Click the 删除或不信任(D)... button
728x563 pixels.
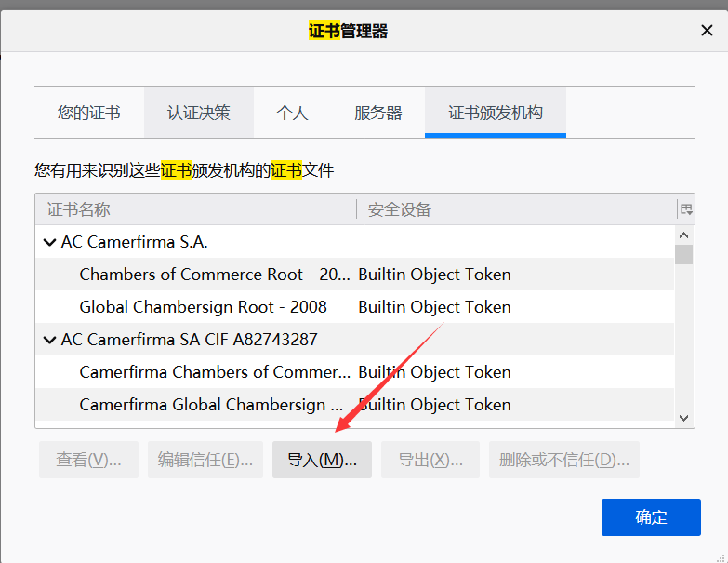[564, 460]
